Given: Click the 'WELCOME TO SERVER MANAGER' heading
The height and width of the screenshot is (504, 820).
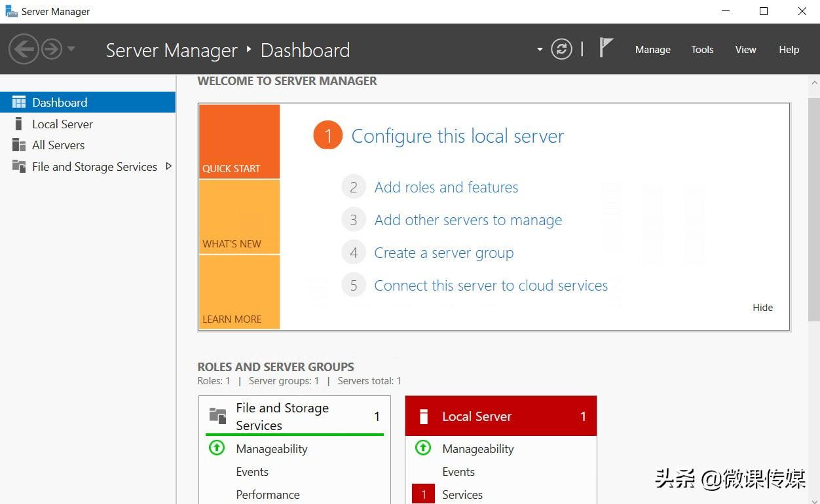Looking at the screenshot, I should 288,81.
